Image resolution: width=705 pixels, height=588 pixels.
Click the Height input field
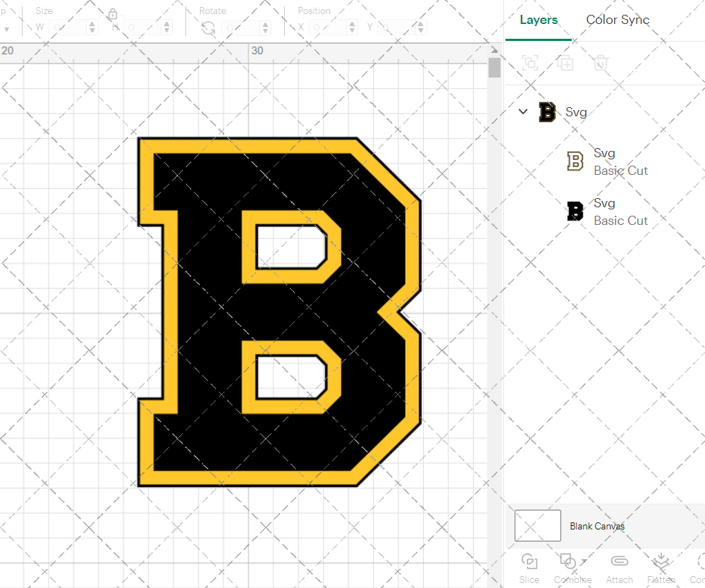tap(142, 27)
